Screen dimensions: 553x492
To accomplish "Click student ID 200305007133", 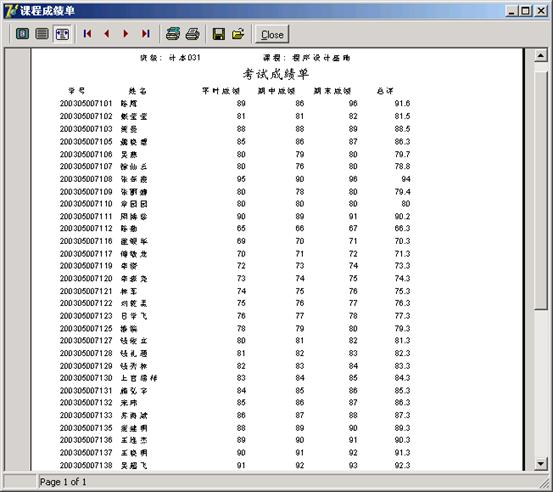I will point(86,415).
